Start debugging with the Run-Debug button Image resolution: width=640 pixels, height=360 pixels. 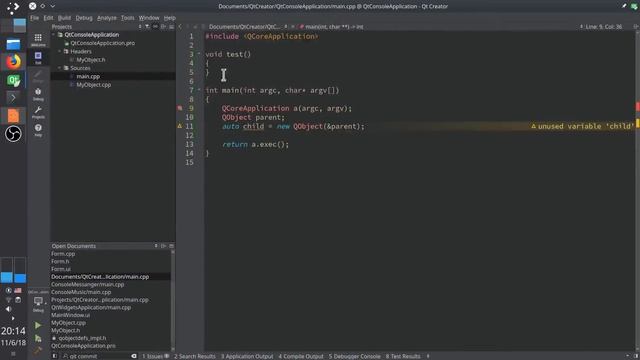coord(38,338)
